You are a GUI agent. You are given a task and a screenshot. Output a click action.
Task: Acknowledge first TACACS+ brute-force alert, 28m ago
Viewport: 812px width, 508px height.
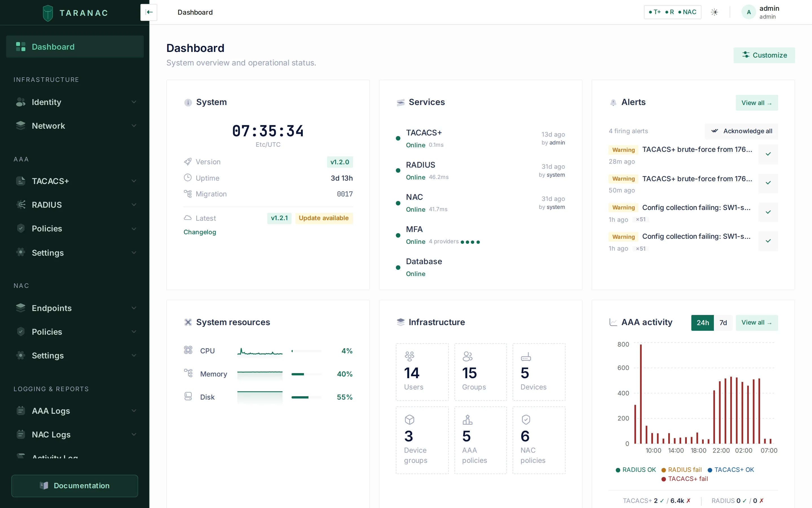[768, 154]
